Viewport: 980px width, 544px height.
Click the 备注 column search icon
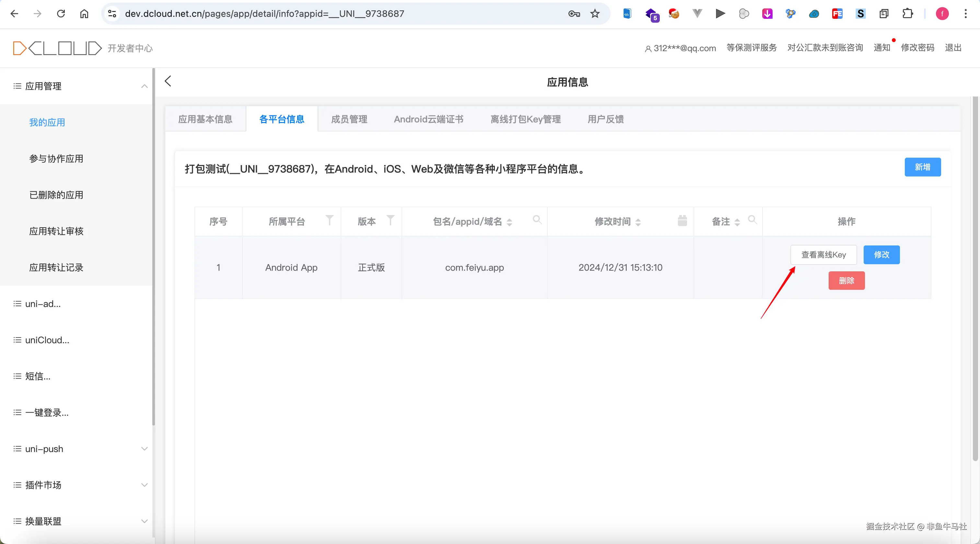(752, 219)
